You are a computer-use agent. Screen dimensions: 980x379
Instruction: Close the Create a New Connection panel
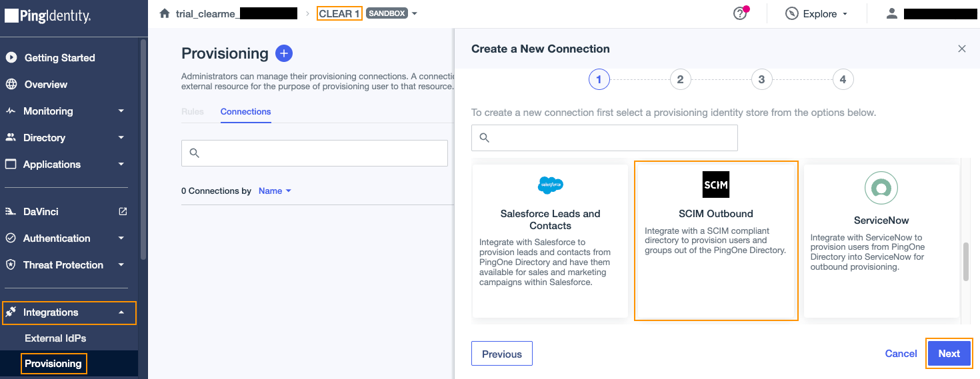click(x=961, y=49)
